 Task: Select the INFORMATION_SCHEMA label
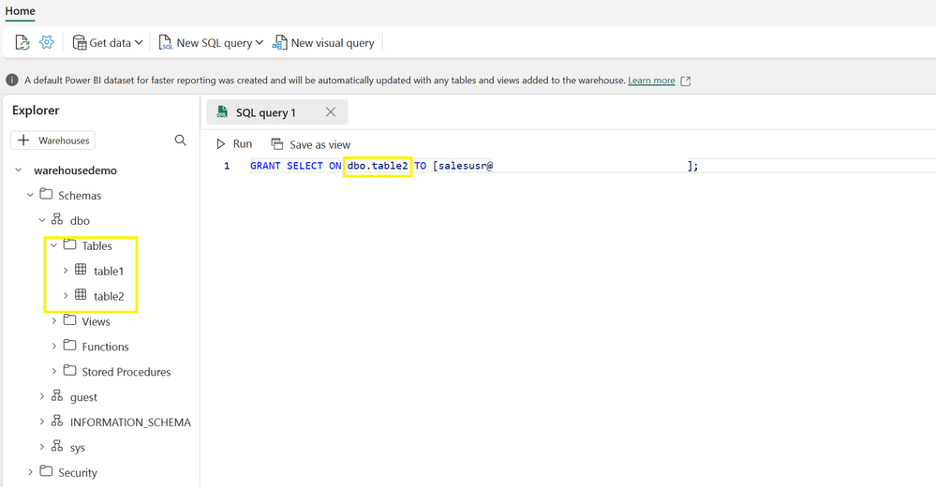(x=130, y=422)
